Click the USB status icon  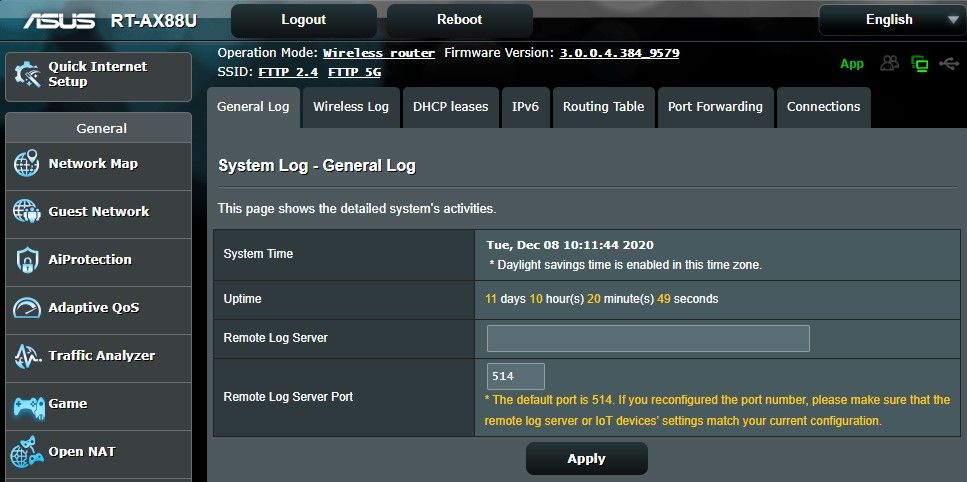point(948,63)
